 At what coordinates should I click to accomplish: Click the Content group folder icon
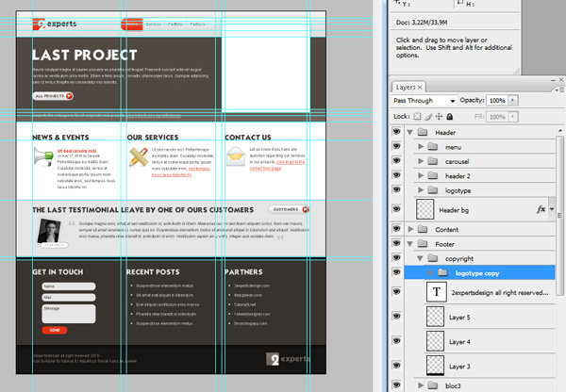point(423,229)
